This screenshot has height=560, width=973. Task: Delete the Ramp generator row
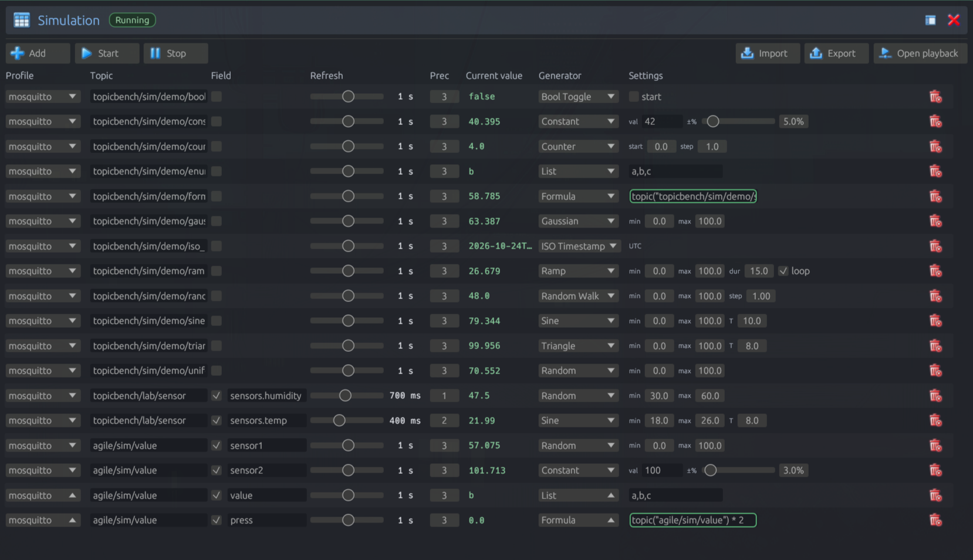click(935, 271)
